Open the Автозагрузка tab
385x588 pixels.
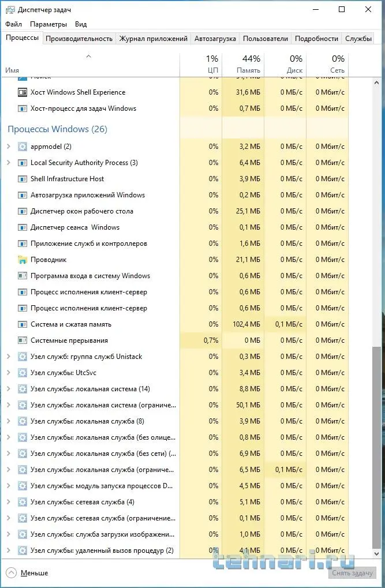coord(215,39)
